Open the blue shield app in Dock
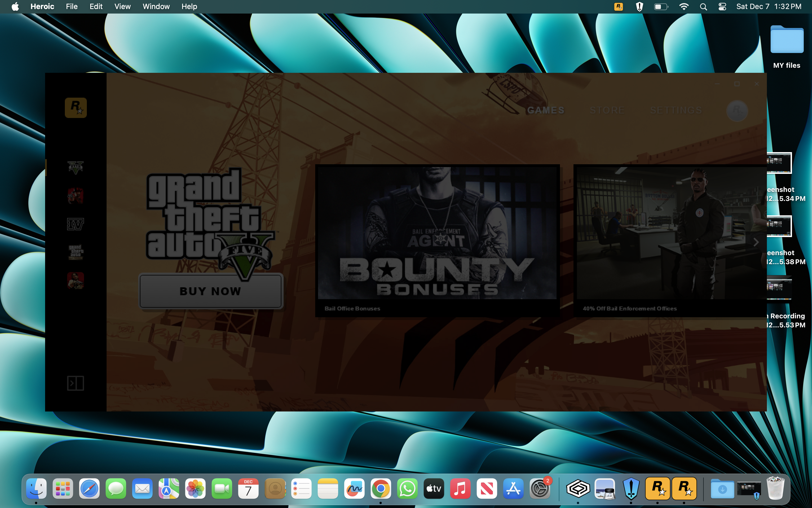Viewport: 812px width, 508px height. click(x=631, y=489)
